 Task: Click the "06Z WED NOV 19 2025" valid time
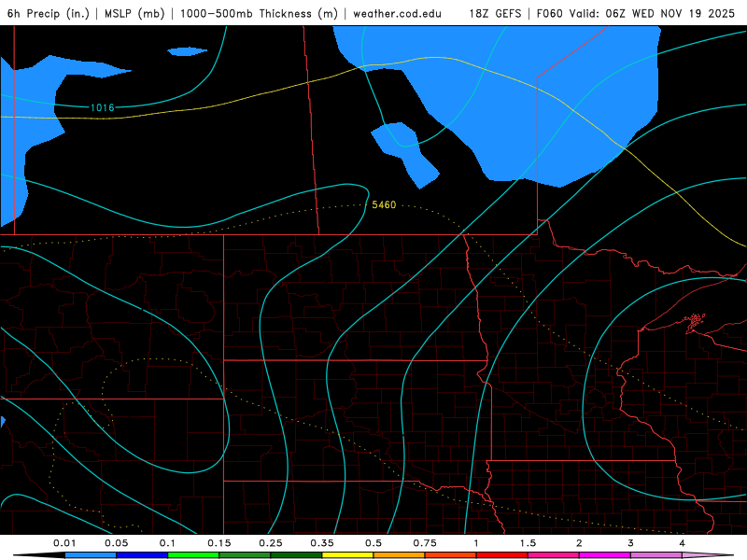point(669,13)
